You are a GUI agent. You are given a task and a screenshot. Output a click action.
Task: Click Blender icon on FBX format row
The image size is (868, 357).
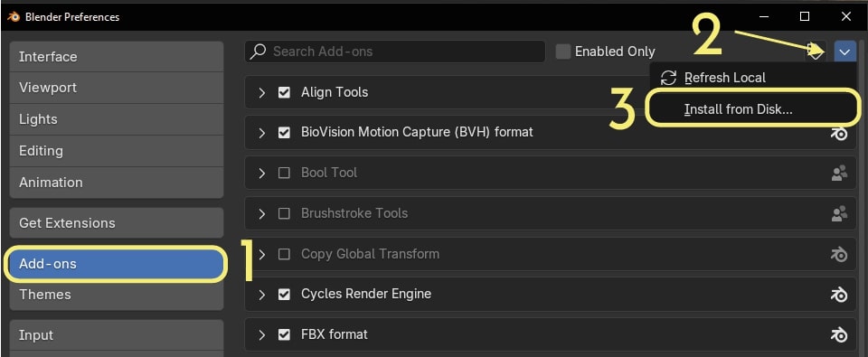[839, 335]
